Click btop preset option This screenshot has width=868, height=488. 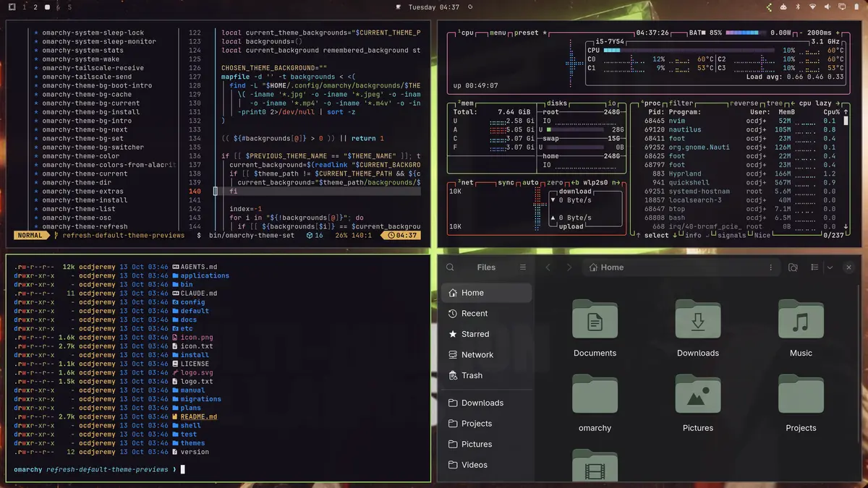tap(529, 33)
